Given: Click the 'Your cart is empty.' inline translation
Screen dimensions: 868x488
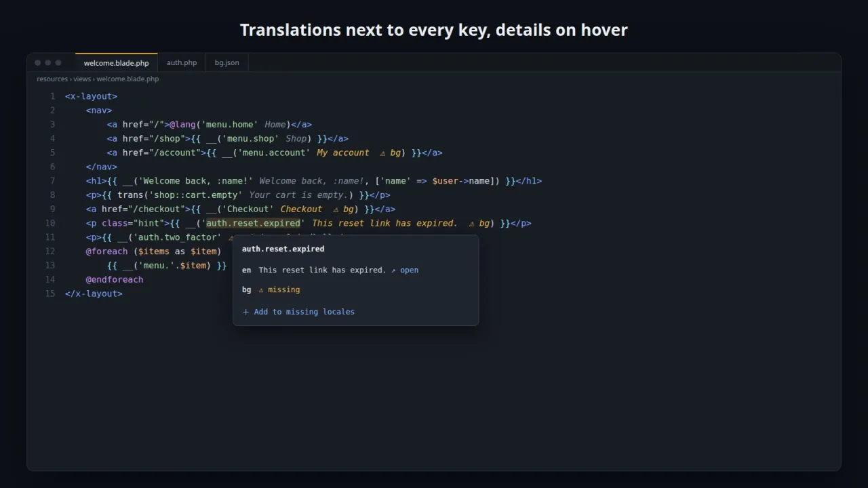Looking at the screenshot, I should point(298,195).
